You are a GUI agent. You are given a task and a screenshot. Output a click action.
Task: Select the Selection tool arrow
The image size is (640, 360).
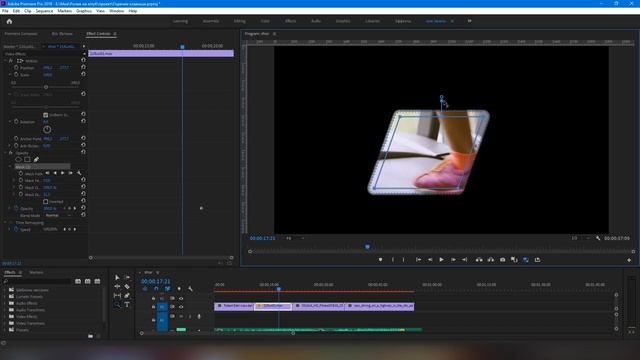(x=117, y=278)
